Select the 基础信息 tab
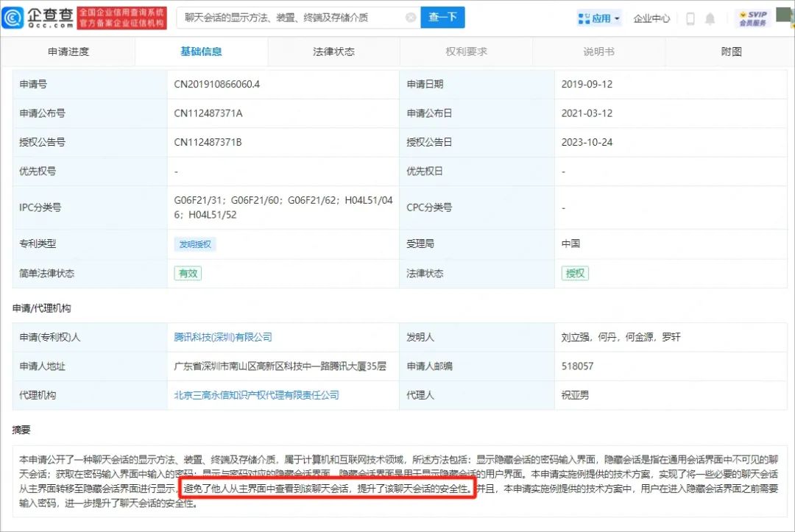This screenshot has height=532, width=795. [x=201, y=52]
